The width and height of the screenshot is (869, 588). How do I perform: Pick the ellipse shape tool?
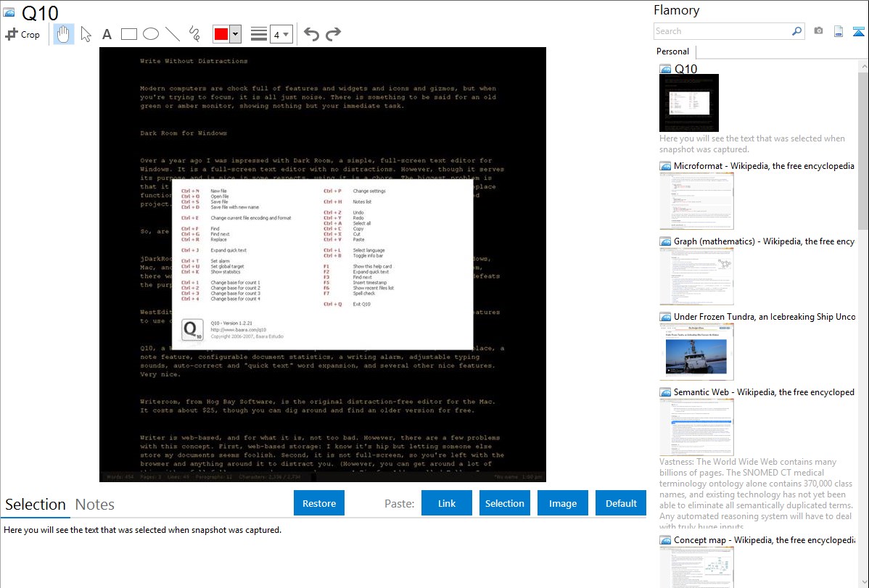coord(151,34)
